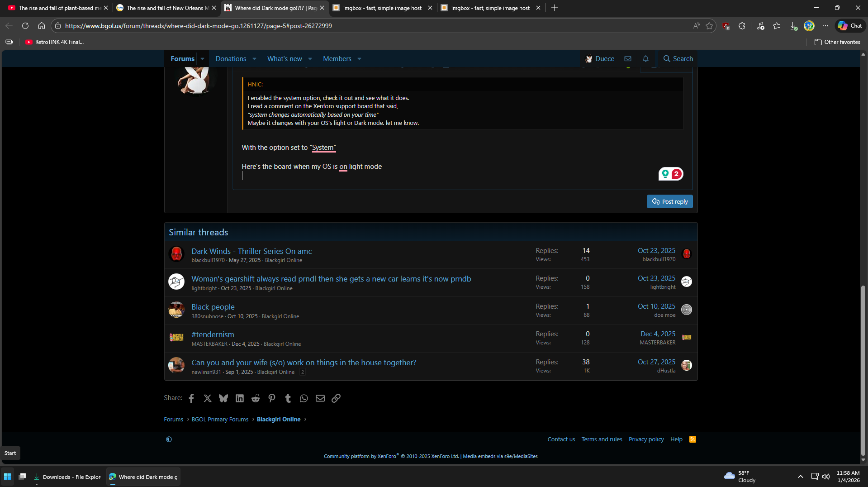Open the alerts bell icon
868x487 pixels.
pyautogui.click(x=645, y=59)
